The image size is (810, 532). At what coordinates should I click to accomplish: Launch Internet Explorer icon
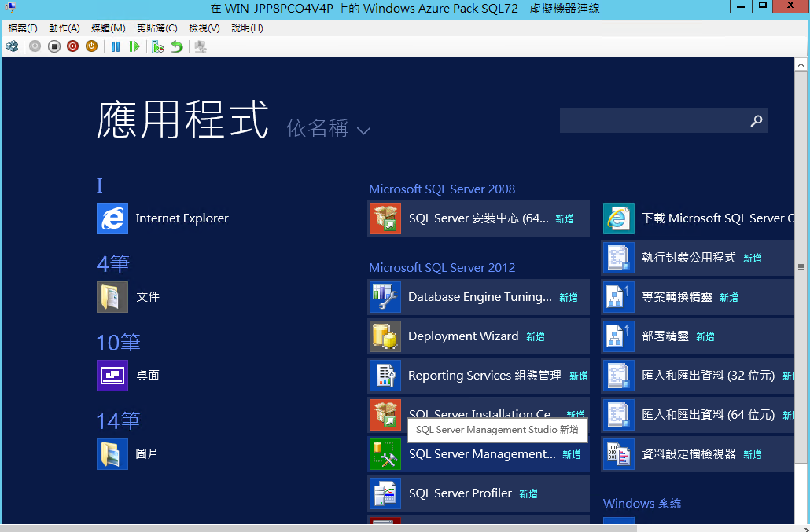pyautogui.click(x=112, y=218)
